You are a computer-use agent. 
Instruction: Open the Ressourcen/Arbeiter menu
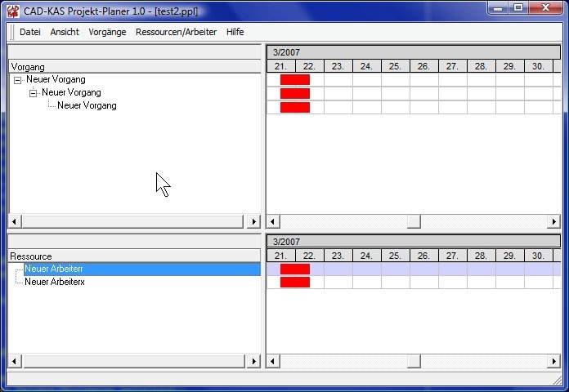click(x=176, y=32)
